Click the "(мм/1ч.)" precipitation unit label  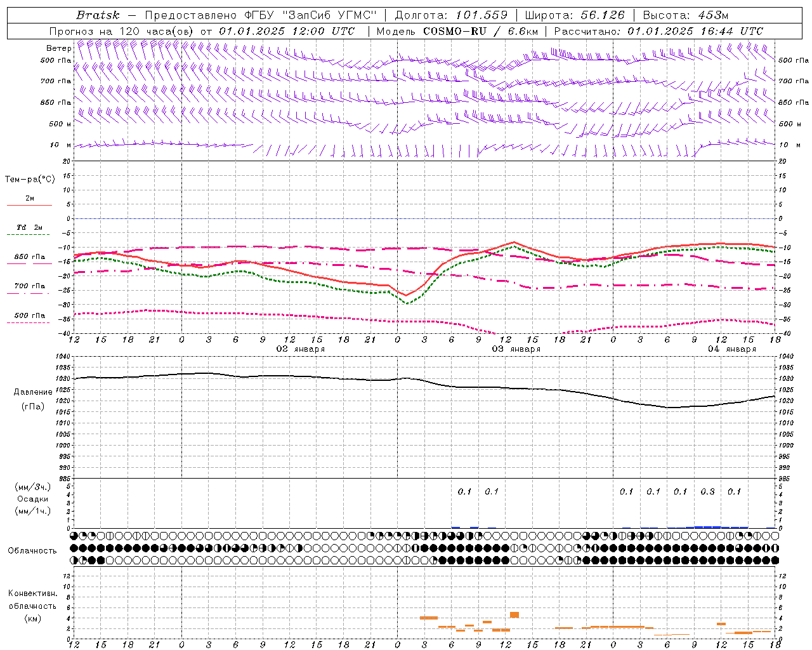click(x=33, y=511)
